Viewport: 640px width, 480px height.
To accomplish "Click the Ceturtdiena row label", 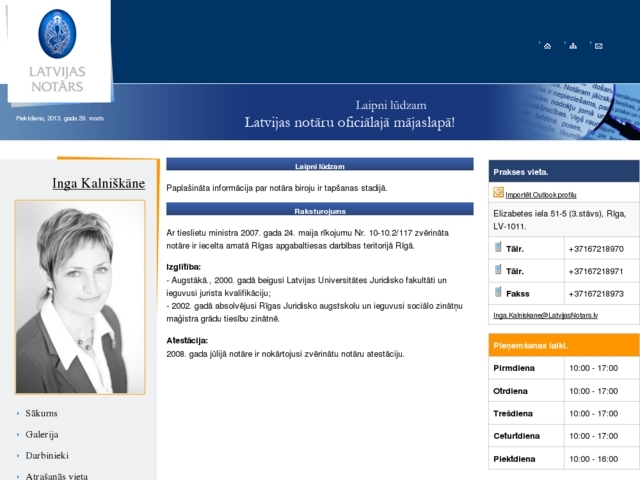I will [516, 436].
